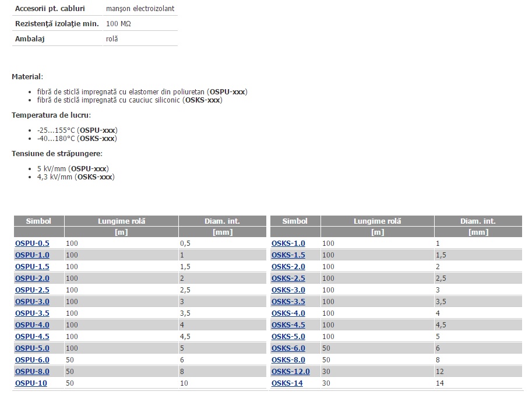The image size is (532, 395).
Task: Open the OSKS-12.0 item link
Action: (x=290, y=372)
